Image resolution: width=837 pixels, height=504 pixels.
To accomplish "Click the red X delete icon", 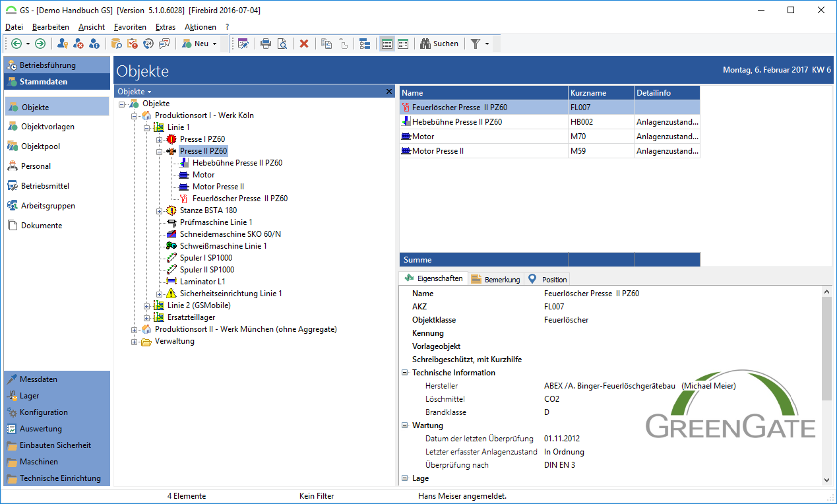I will (x=304, y=44).
